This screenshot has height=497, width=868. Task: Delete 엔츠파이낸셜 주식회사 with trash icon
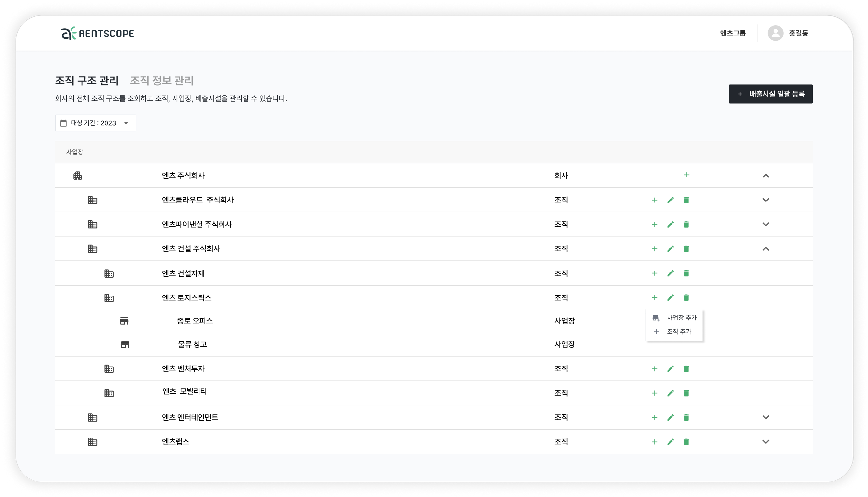[686, 225]
